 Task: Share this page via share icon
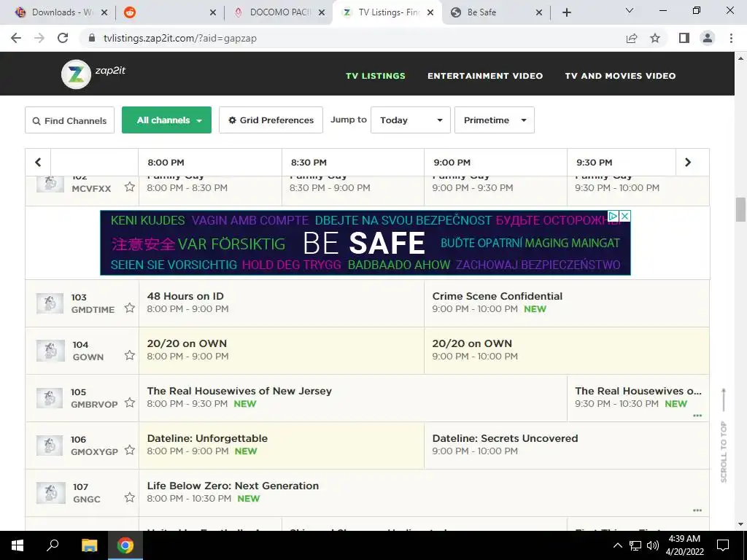pyautogui.click(x=632, y=38)
